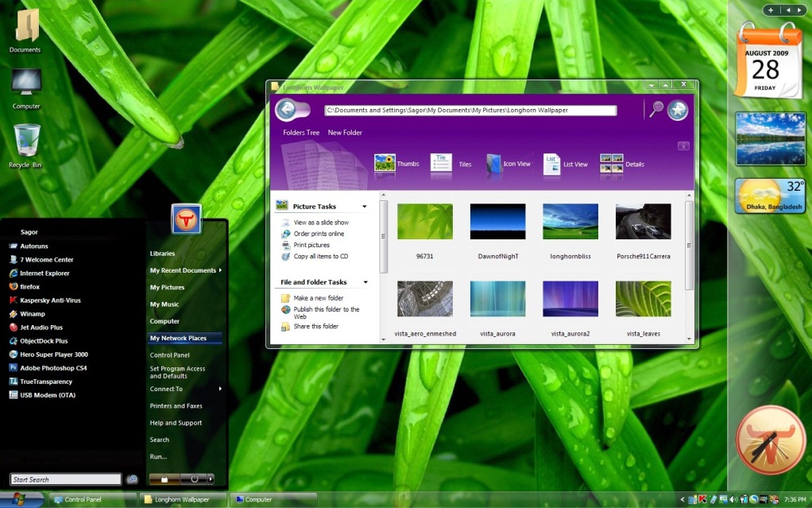Click the Windows Start orb
This screenshot has height=508, width=812.
coord(18,499)
